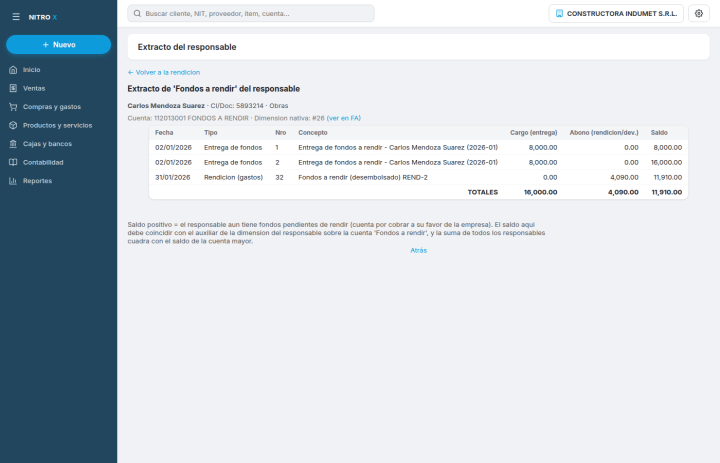Click the search magnifier icon
The height and width of the screenshot is (463, 720).
[x=137, y=13]
